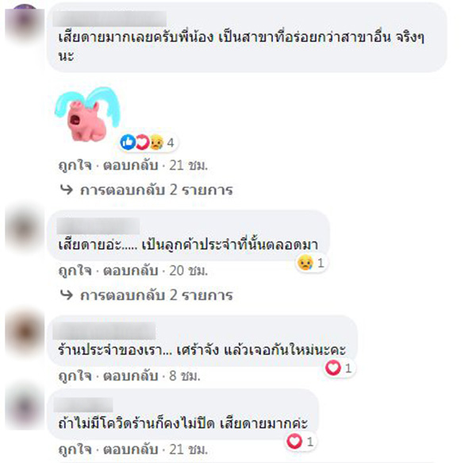The width and height of the screenshot is (476, 463).
Task: Open the 8 ชม. timestamp link
Action: click(185, 376)
